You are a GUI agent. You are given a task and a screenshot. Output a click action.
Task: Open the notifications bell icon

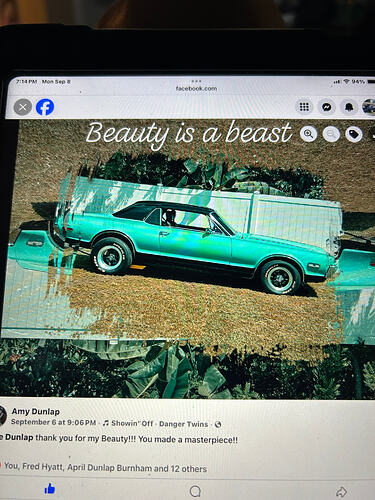tap(349, 107)
